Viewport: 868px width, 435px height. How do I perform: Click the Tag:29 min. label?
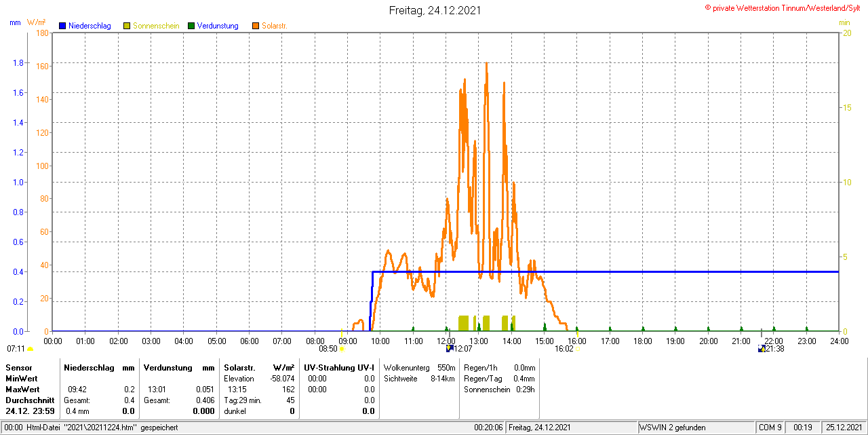[243, 400]
